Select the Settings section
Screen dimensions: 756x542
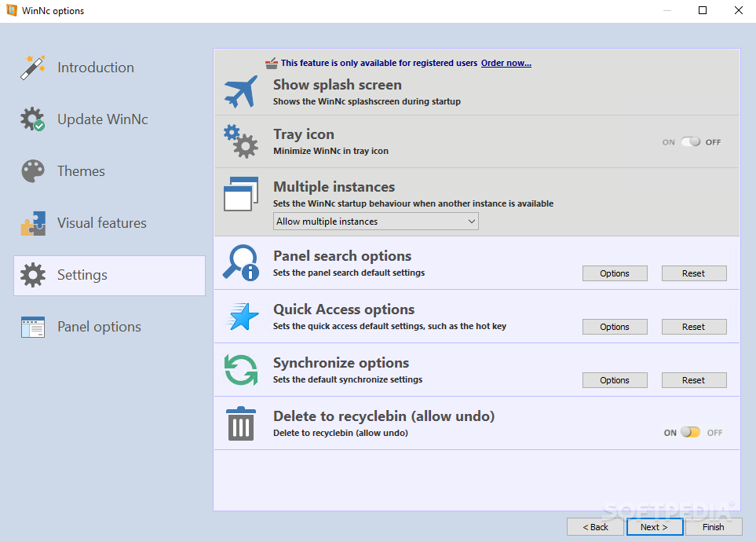tap(109, 275)
